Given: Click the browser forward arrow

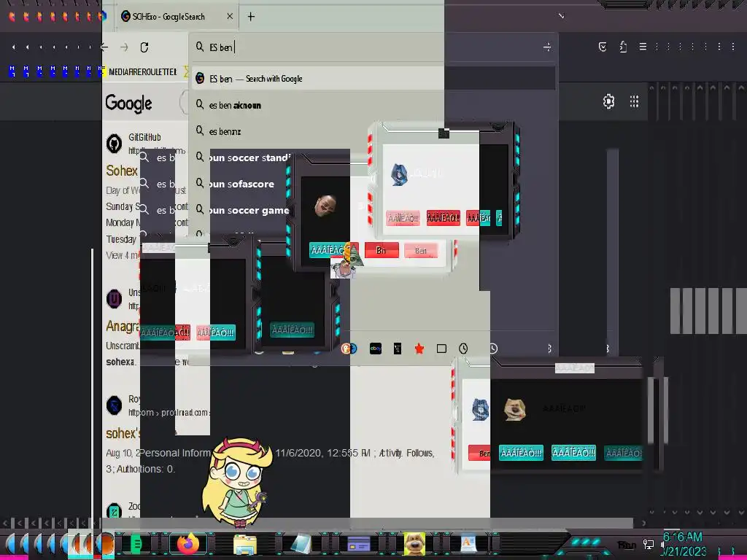Looking at the screenshot, I should tap(124, 47).
